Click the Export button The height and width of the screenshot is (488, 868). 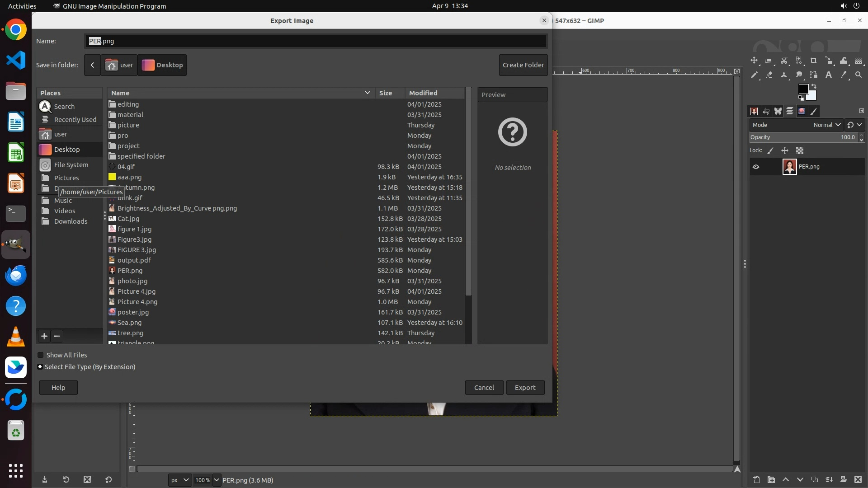(x=525, y=388)
